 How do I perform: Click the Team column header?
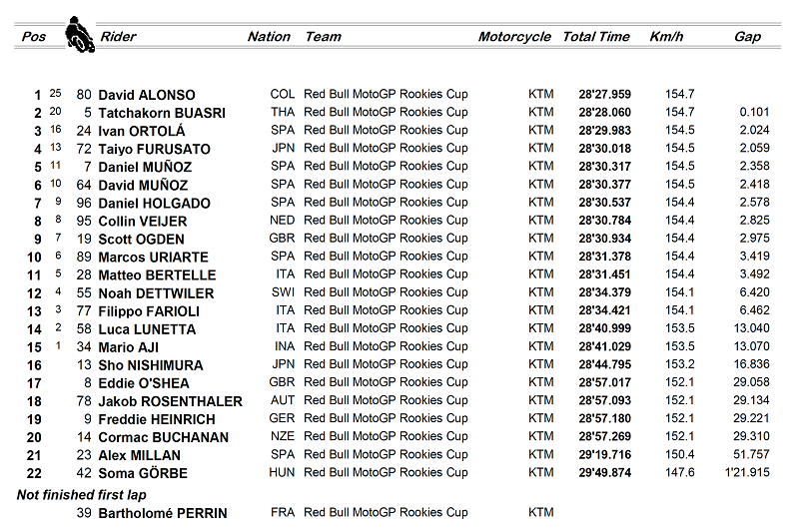tap(323, 37)
